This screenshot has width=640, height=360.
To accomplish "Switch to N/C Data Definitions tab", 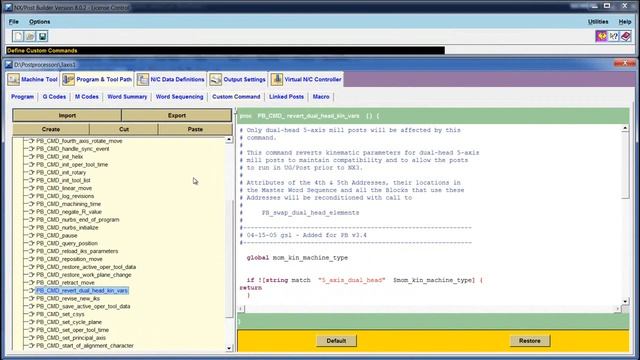I will [x=171, y=79].
